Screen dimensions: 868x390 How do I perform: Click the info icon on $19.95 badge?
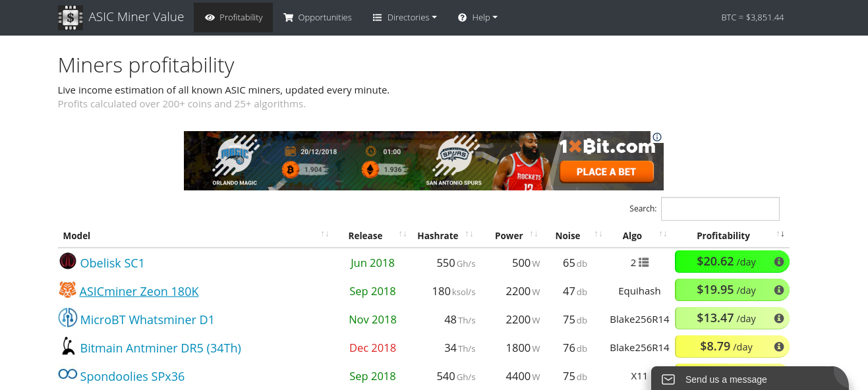point(778,291)
